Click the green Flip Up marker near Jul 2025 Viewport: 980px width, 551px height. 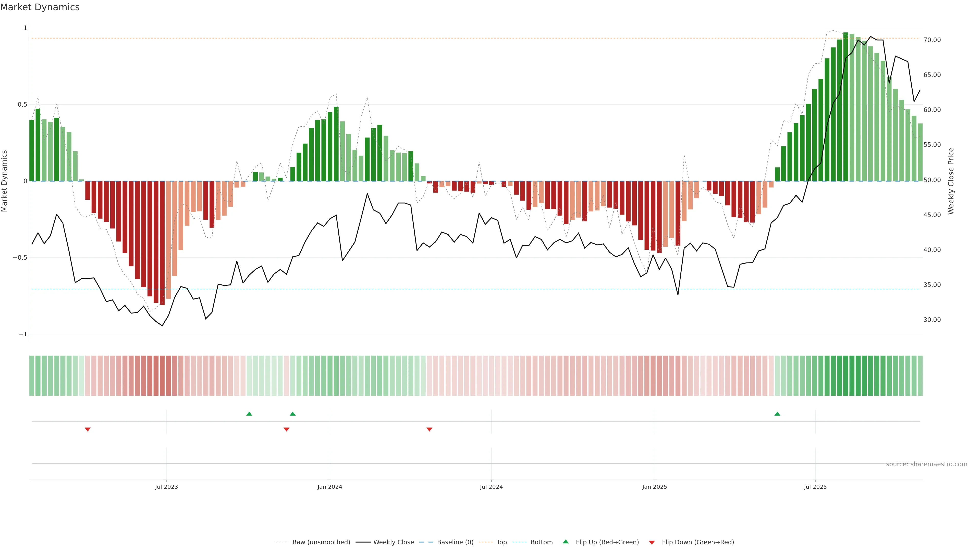[x=777, y=414]
